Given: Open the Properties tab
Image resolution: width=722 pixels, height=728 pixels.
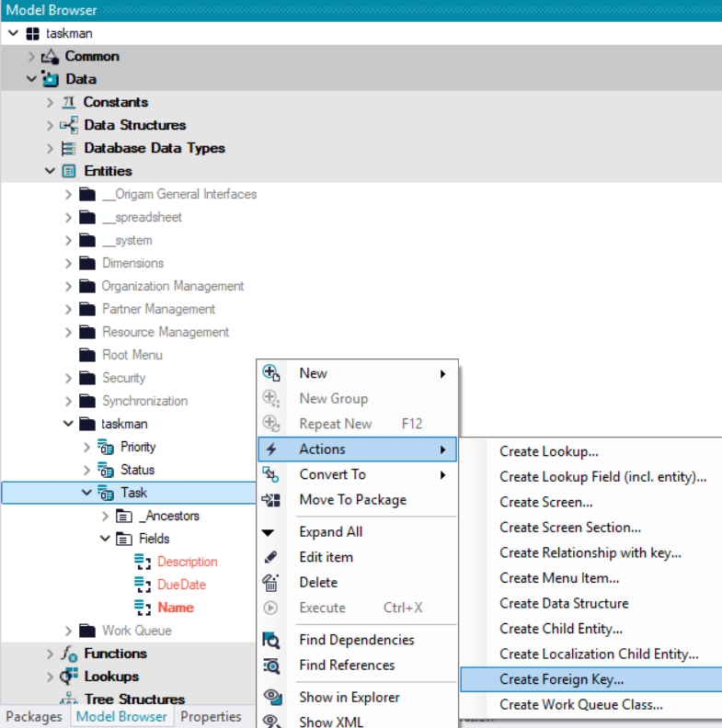Looking at the screenshot, I should (211, 717).
